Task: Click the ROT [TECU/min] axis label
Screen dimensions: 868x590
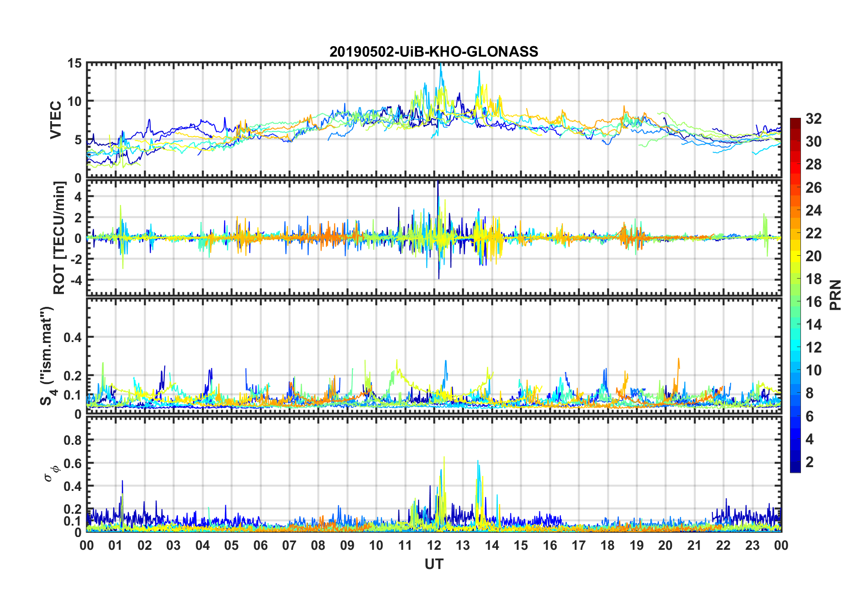Action: [60, 238]
